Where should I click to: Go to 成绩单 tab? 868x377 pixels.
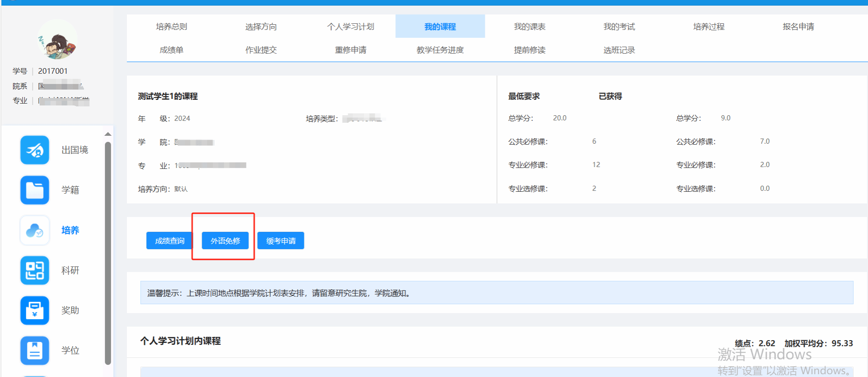tap(171, 50)
